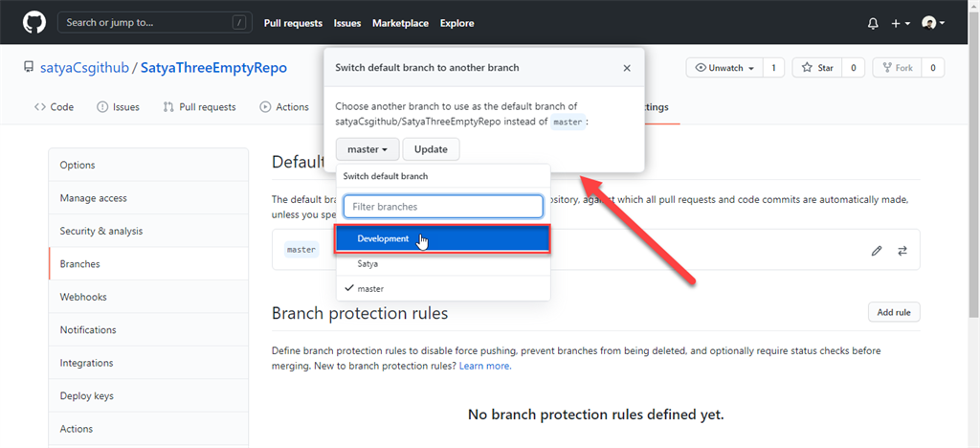Star the repository
This screenshot has width=980, height=448.
point(817,67)
